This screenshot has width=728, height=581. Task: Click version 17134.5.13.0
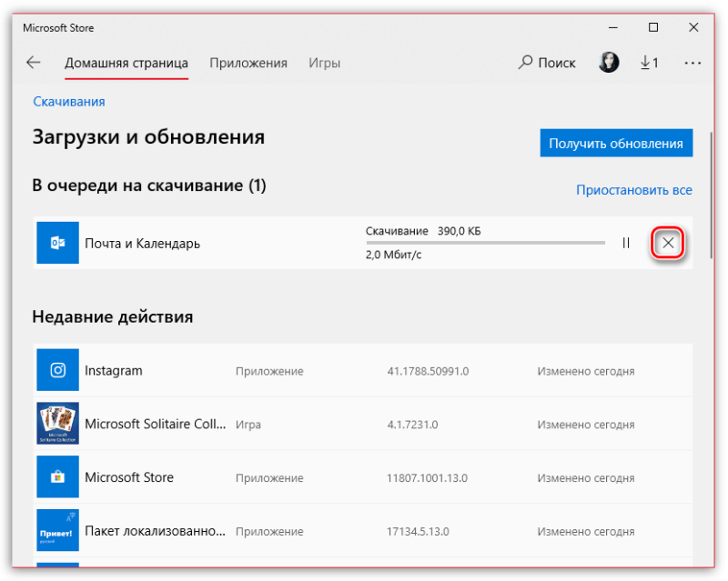[x=418, y=531]
